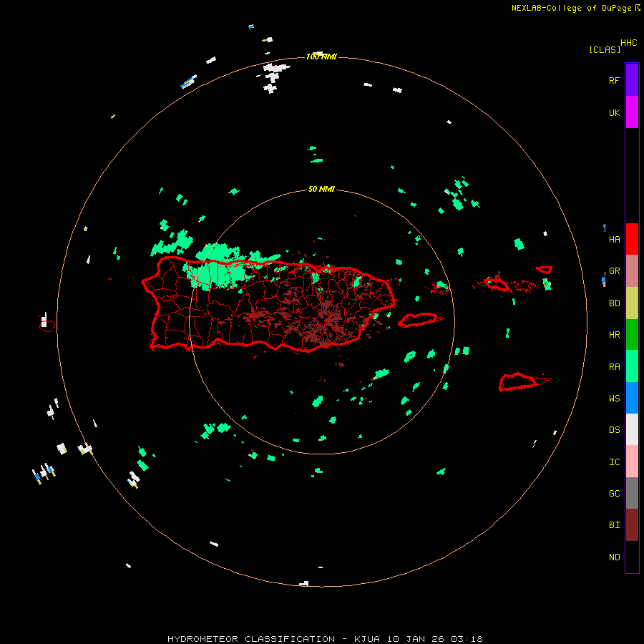The image size is (644, 644).
Task: Click the 50 NMI range ring label
Action: 321,189
